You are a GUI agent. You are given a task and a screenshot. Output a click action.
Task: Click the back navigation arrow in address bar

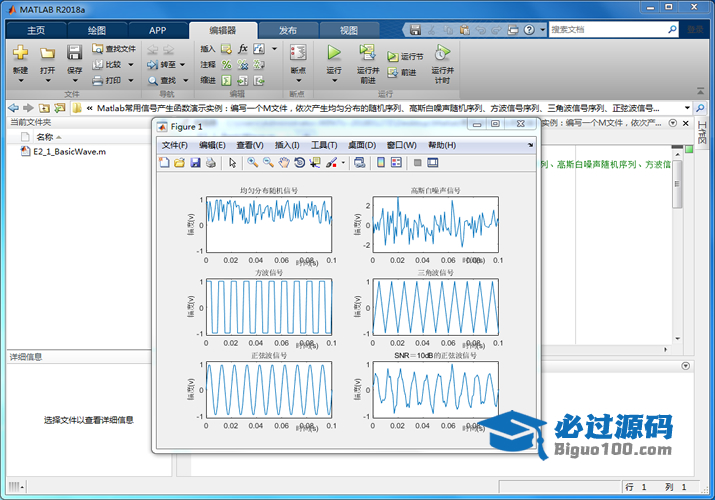(14, 108)
